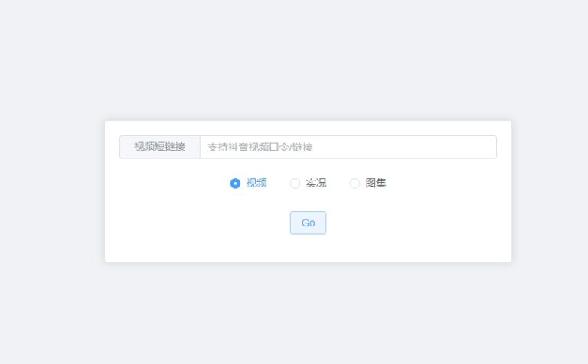
Task: Click blank card space left of Go button
Action: 199,223
